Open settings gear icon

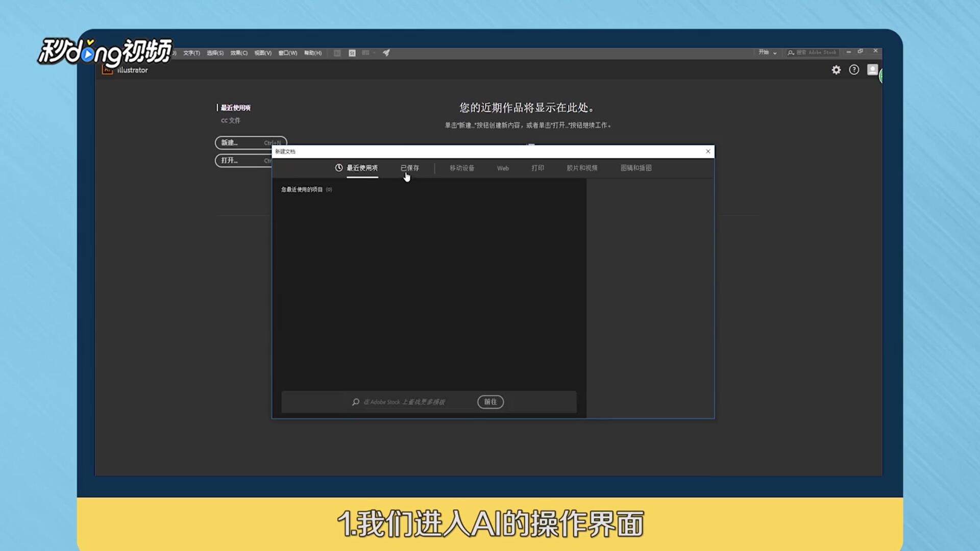[x=836, y=70]
